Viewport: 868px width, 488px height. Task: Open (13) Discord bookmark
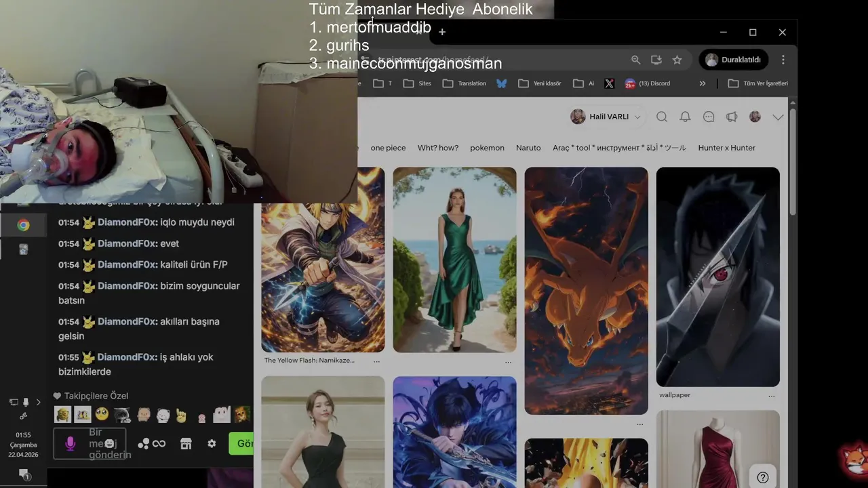648,83
